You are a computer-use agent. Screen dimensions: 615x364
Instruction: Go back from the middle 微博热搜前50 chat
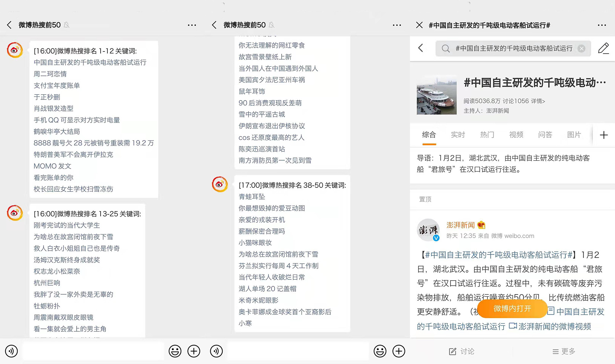pyautogui.click(x=214, y=25)
